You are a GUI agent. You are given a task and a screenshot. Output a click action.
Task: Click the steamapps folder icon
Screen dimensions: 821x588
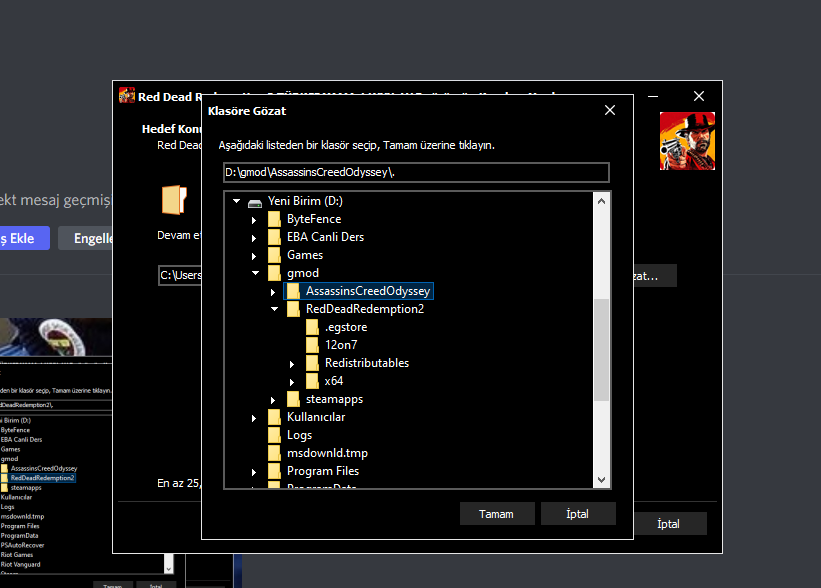click(x=293, y=399)
